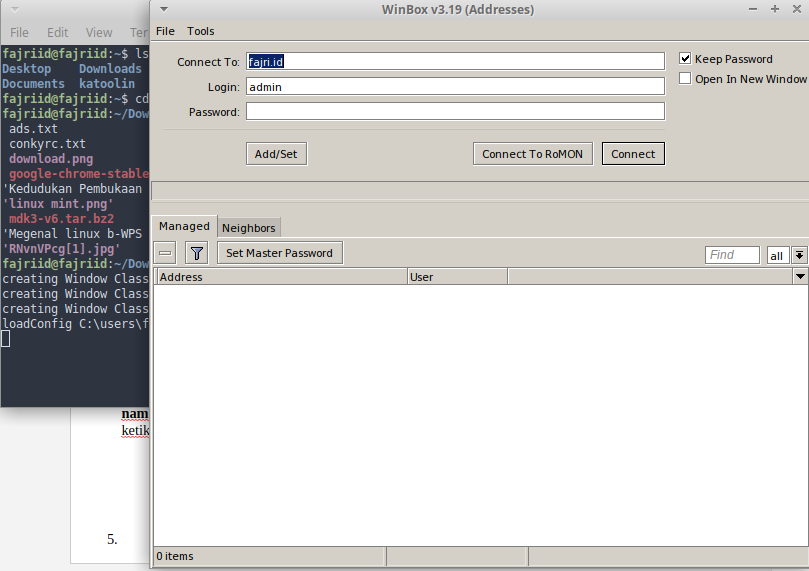Sort by the Address column header
Image resolution: width=809 pixels, height=571 pixels.
point(281,277)
